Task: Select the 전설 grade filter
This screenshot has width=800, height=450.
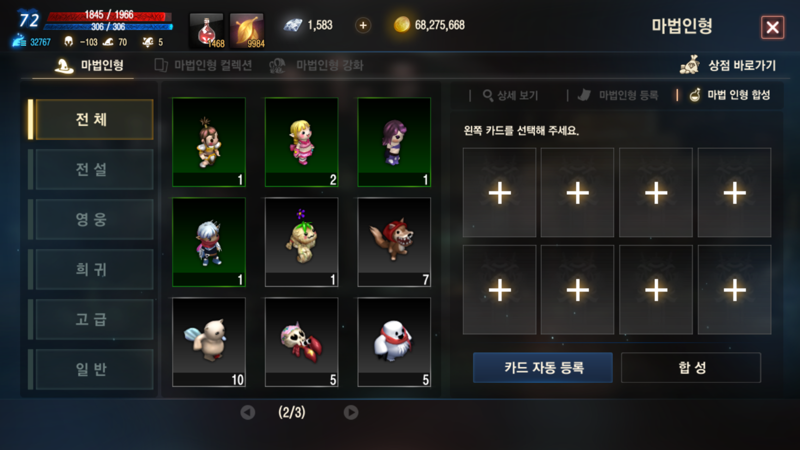Action: pos(92,169)
